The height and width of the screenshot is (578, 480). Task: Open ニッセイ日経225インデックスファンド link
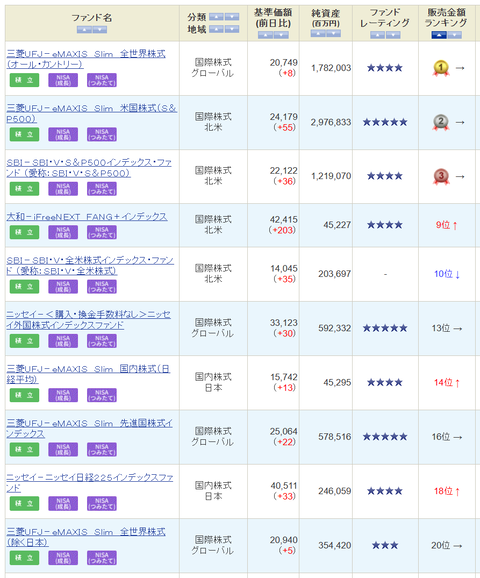(x=90, y=483)
